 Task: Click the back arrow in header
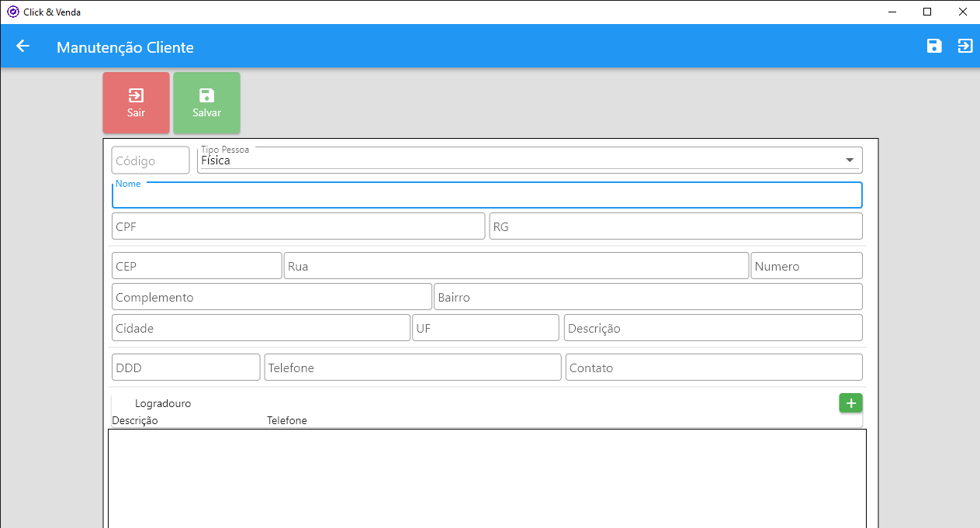point(23,47)
